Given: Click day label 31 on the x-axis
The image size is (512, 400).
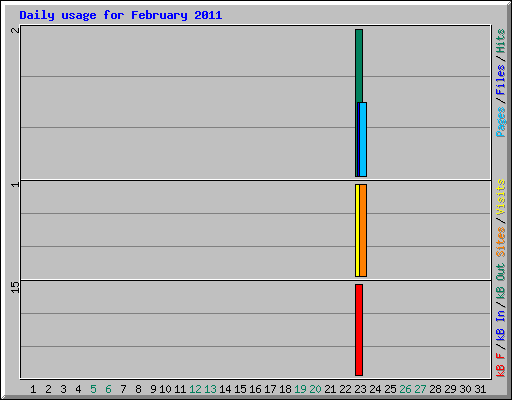Looking at the screenshot, I should pyautogui.click(x=480, y=389).
